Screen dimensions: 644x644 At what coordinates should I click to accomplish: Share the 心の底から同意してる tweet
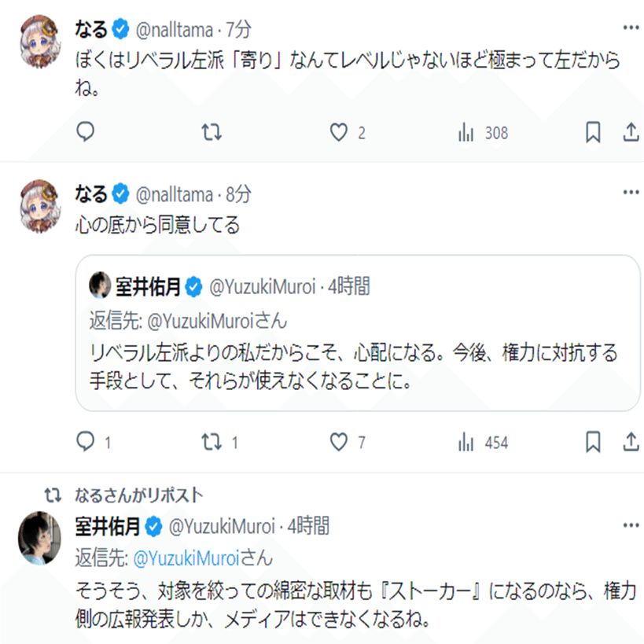tap(631, 442)
